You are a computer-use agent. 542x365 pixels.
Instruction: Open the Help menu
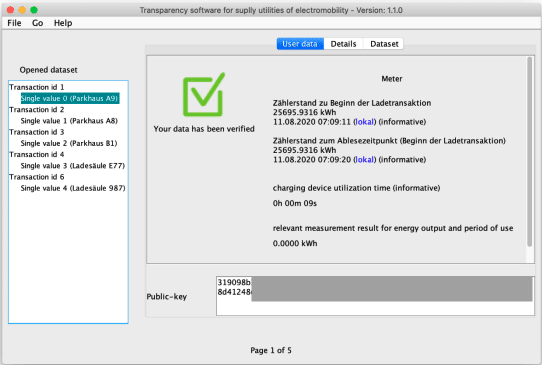click(63, 23)
